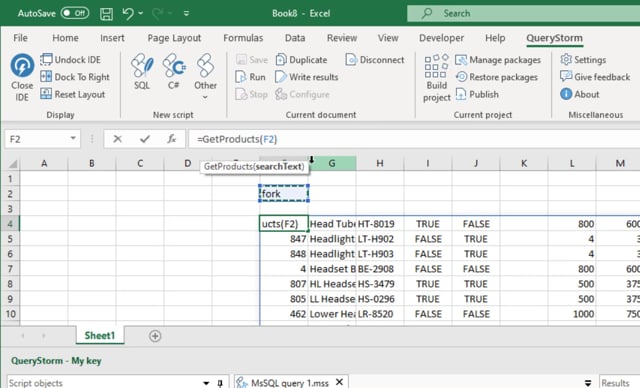This screenshot has width=640, height=388.
Task: Click in the Search box
Action: coord(523,13)
